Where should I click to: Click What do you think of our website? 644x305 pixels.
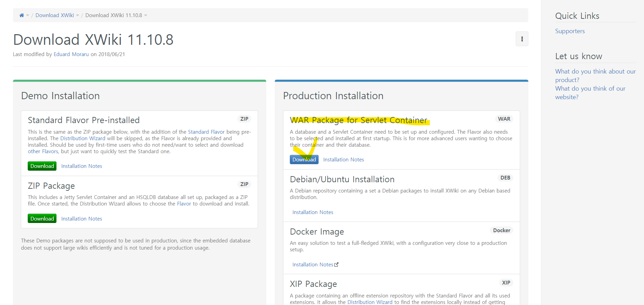(x=590, y=93)
